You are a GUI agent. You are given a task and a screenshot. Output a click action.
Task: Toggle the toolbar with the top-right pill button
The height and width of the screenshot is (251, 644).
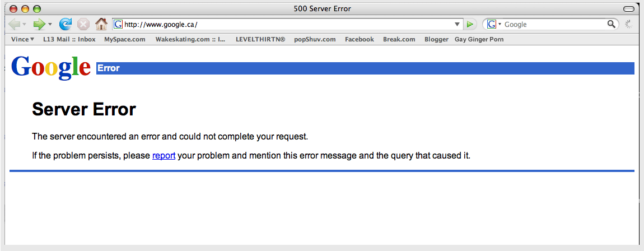[629, 8]
